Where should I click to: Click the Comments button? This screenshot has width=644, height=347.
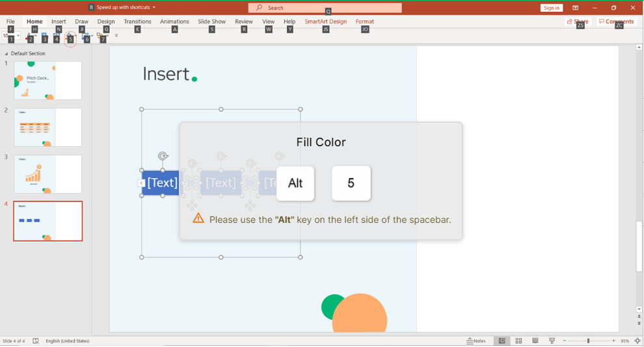click(x=616, y=21)
